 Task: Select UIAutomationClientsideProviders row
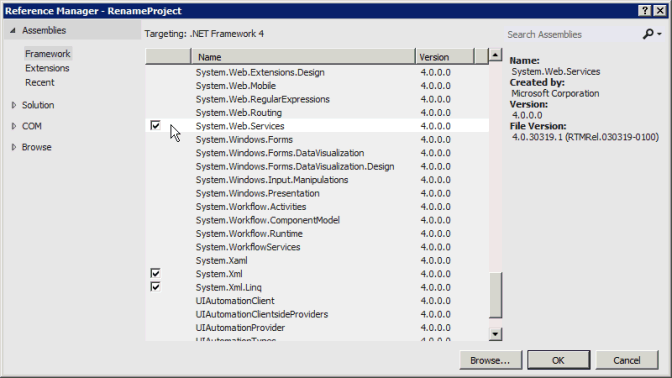317,314
